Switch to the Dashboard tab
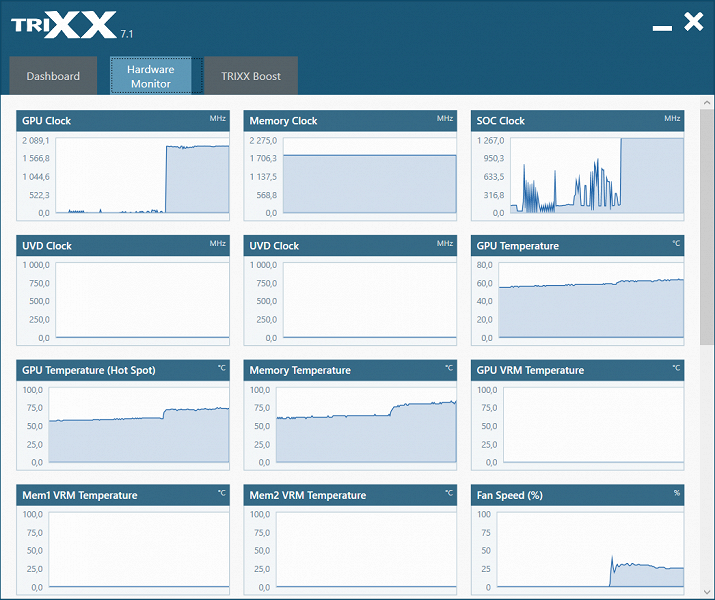The width and height of the screenshot is (715, 600). (53, 76)
